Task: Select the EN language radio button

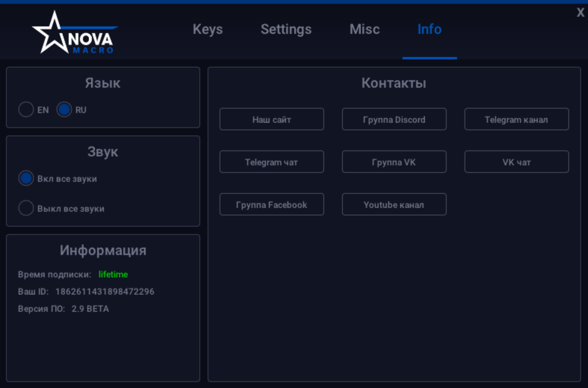Action: click(x=26, y=110)
